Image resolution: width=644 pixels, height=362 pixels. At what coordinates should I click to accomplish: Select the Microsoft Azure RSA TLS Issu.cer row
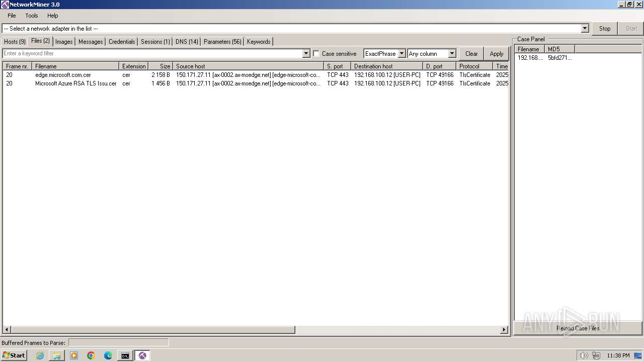[256, 83]
